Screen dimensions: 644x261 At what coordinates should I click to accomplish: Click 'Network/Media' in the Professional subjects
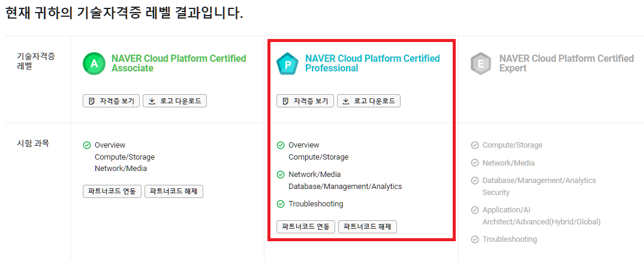tap(315, 175)
